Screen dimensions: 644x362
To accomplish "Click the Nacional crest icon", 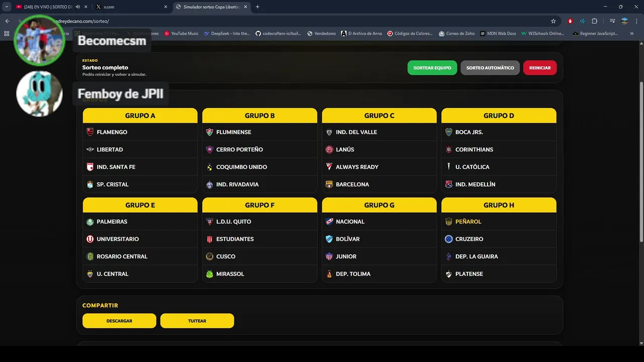I will pos(329,222).
